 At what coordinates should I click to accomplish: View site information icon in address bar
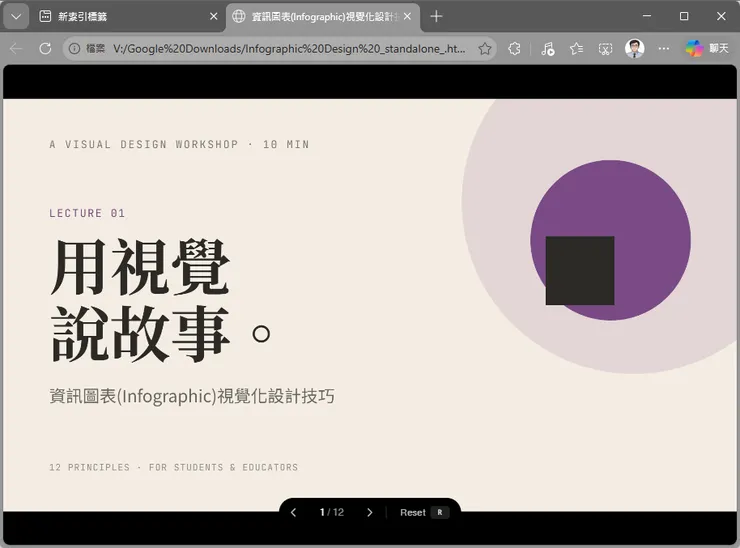[75, 48]
